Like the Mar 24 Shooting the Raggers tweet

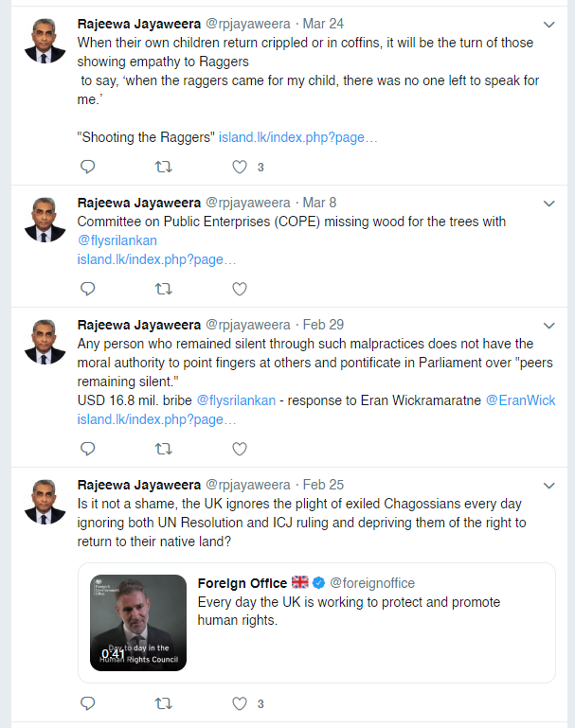[x=240, y=167]
